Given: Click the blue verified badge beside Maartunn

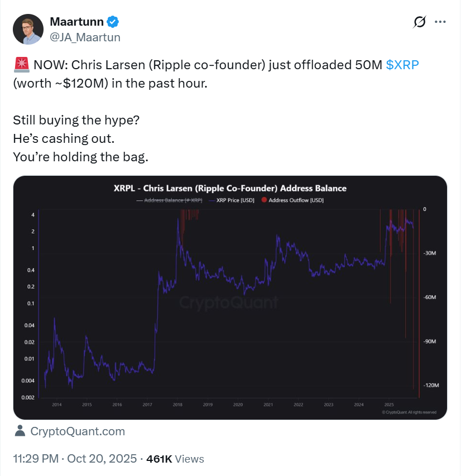Looking at the screenshot, I should (x=112, y=21).
